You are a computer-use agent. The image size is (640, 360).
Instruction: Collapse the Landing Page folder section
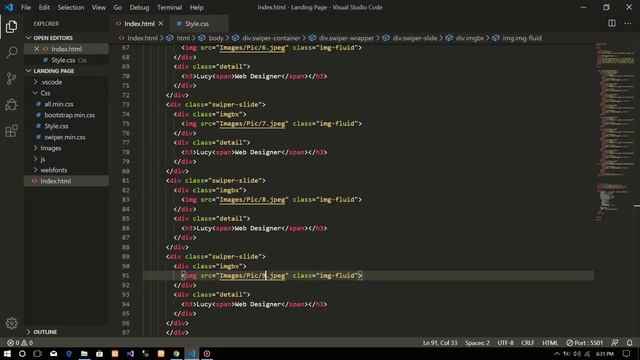click(54, 71)
